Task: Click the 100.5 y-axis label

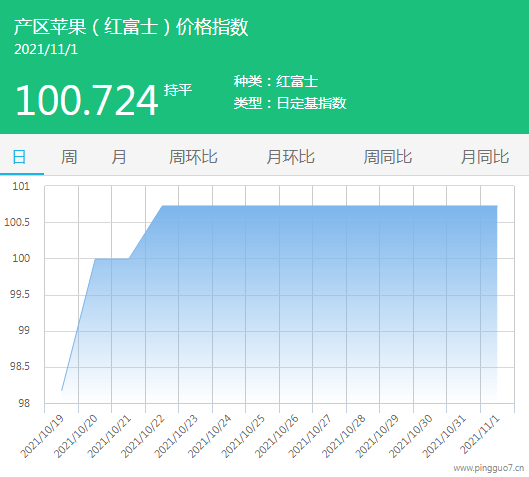Action: click(17, 222)
